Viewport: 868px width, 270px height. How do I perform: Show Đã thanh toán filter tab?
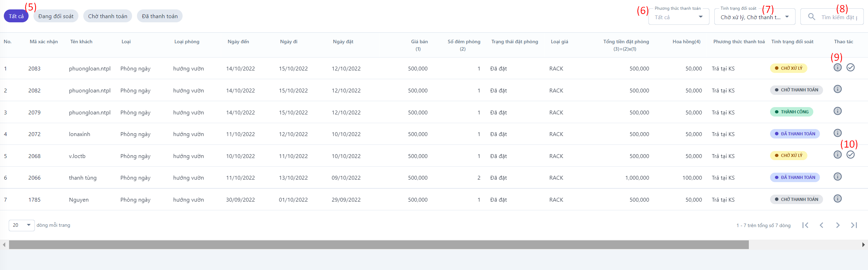pyautogui.click(x=160, y=16)
